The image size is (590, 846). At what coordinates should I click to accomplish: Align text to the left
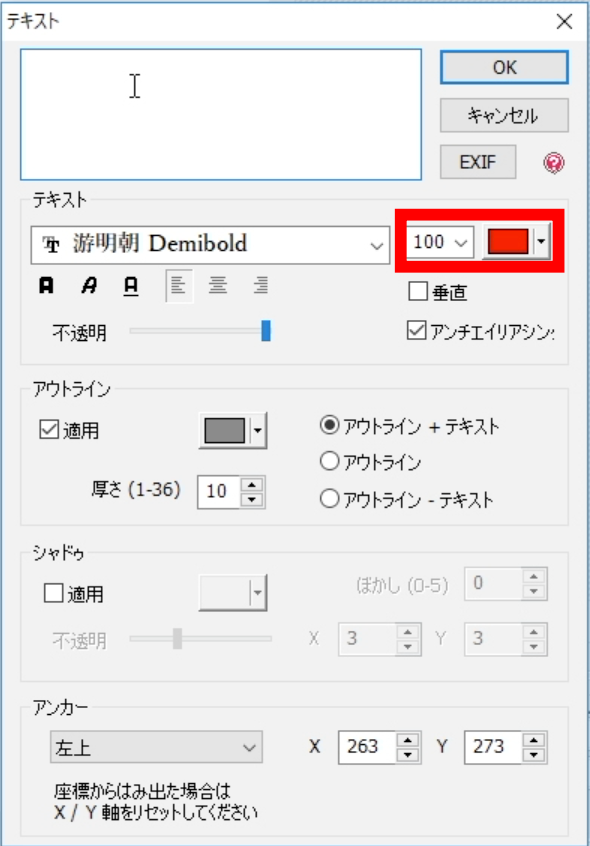[179, 285]
